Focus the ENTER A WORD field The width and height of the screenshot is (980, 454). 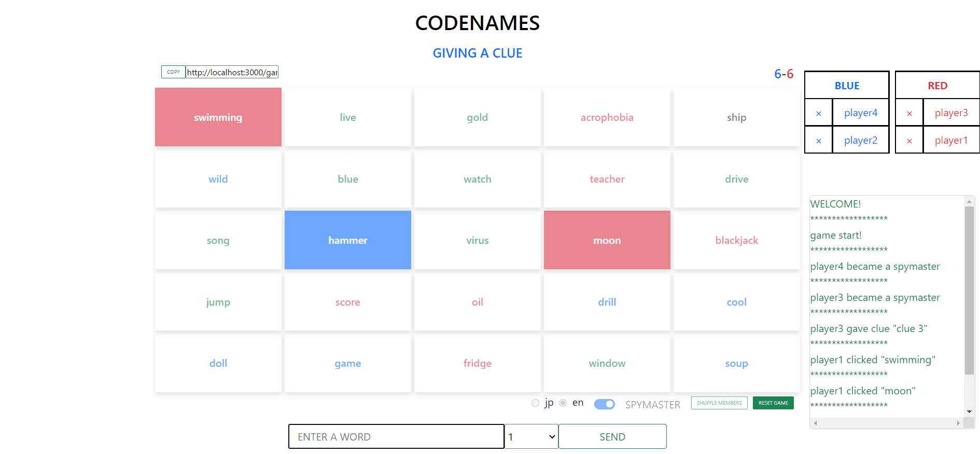tap(396, 437)
